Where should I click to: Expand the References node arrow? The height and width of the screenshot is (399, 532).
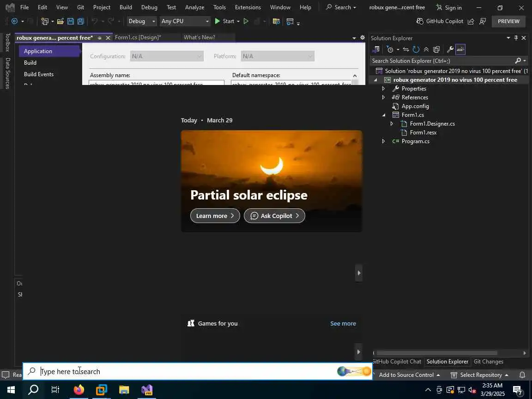point(383,97)
